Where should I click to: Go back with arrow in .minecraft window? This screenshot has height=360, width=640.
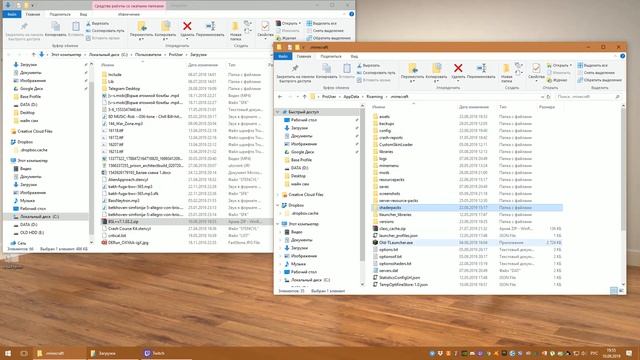[280, 97]
